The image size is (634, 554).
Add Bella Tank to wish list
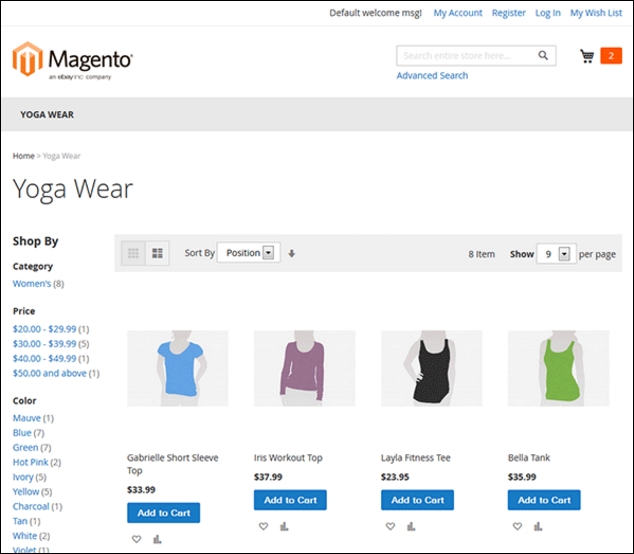coord(518,526)
